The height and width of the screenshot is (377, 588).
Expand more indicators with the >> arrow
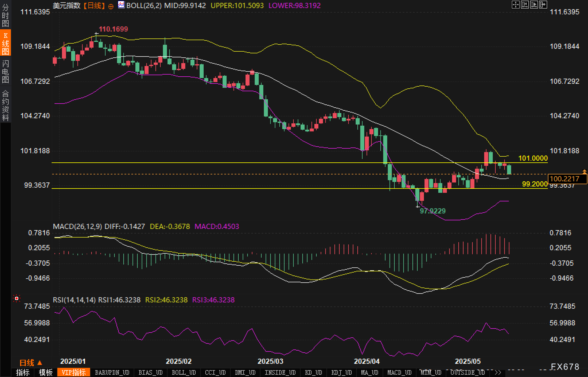(x=498, y=372)
